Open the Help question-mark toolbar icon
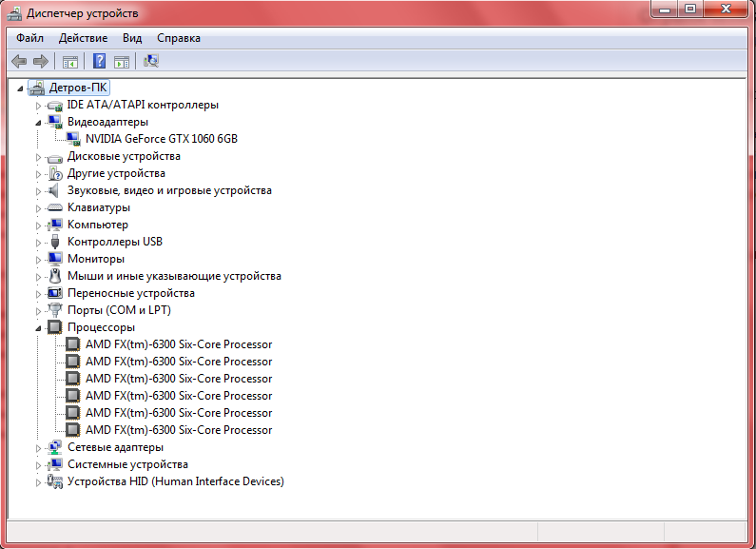The width and height of the screenshot is (756, 549). pos(99,61)
